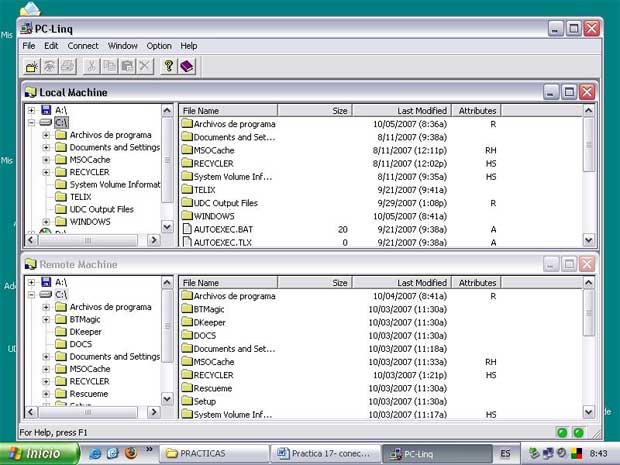The width and height of the screenshot is (620, 465).
Task: Click the Delete X toolbar icon
Action: (145, 66)
